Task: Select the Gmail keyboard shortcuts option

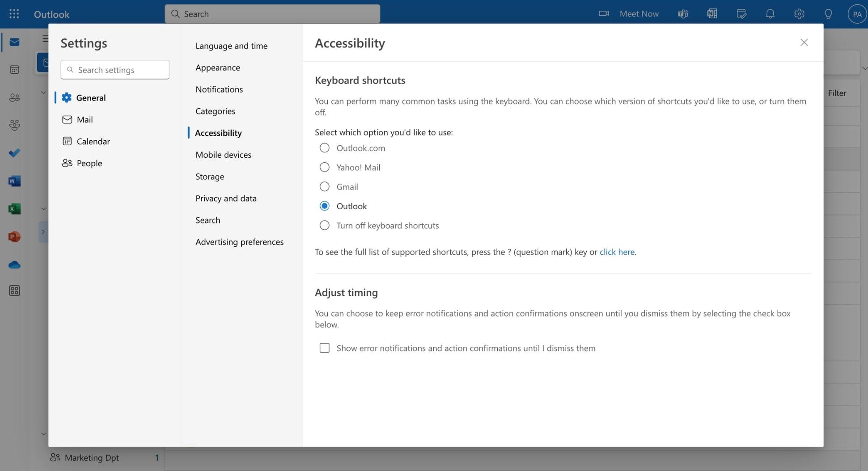Action: pyautogui.click(x=324, y=186)
